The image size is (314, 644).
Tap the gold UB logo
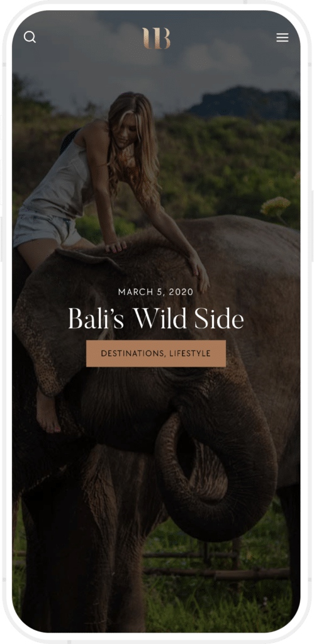coord(156,38)
